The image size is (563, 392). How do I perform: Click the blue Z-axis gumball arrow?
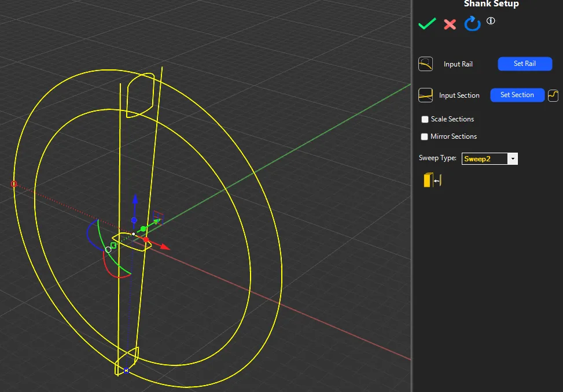point(134,200)
